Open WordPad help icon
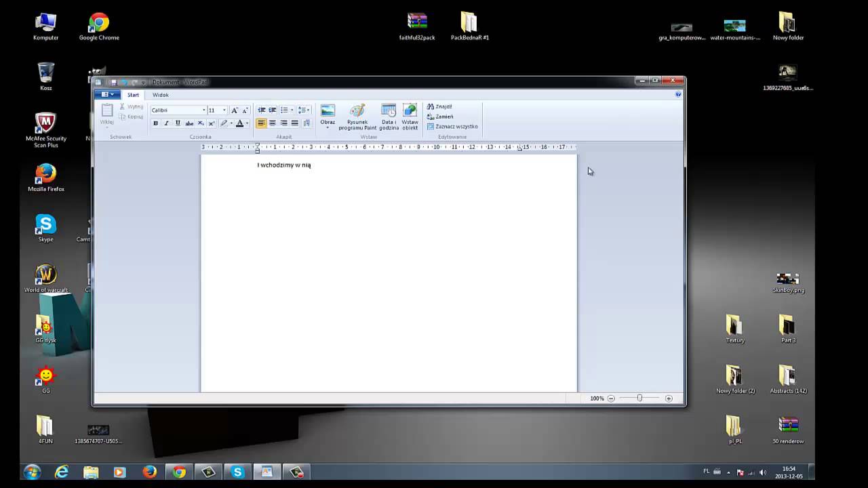The image size is (868, 488). point(678,94)
